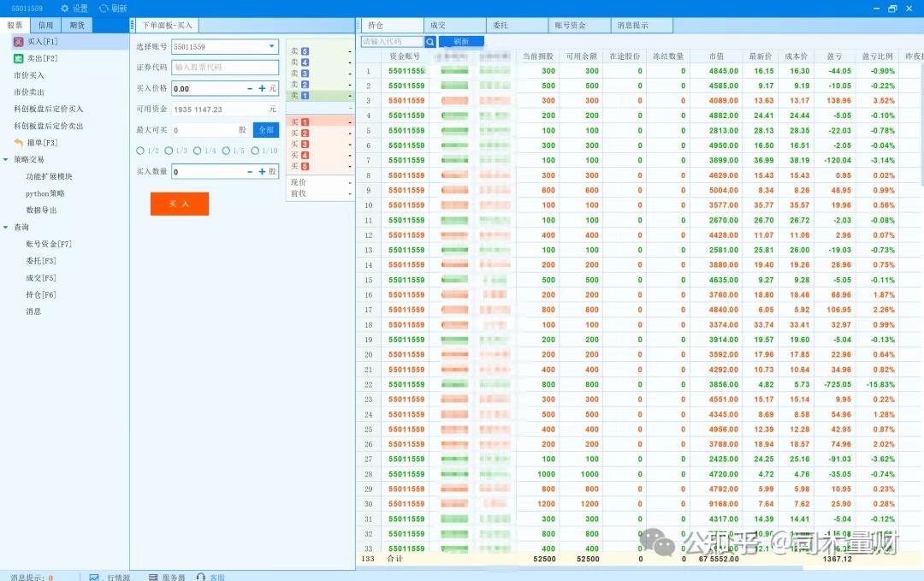This screenshot has height=581, width=924.
Task: Click the 服务器 server icon in status bar
Action: coord(152,577)
